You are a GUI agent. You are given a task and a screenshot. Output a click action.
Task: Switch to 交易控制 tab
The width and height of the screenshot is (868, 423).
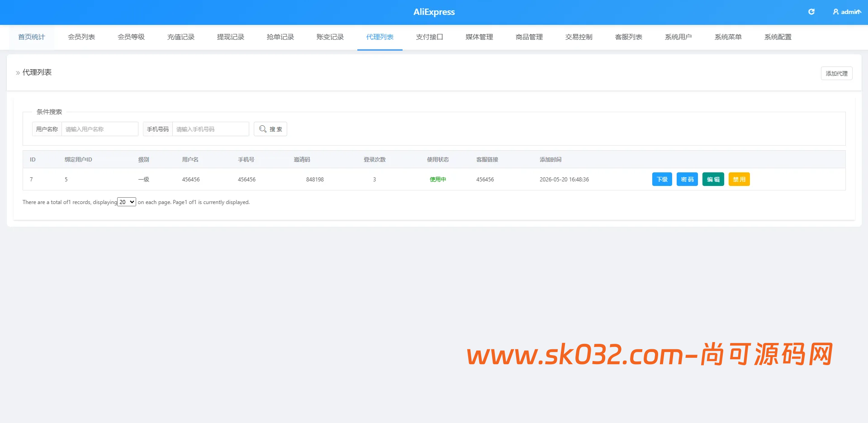pyautogui.click(x=579, y=37)
